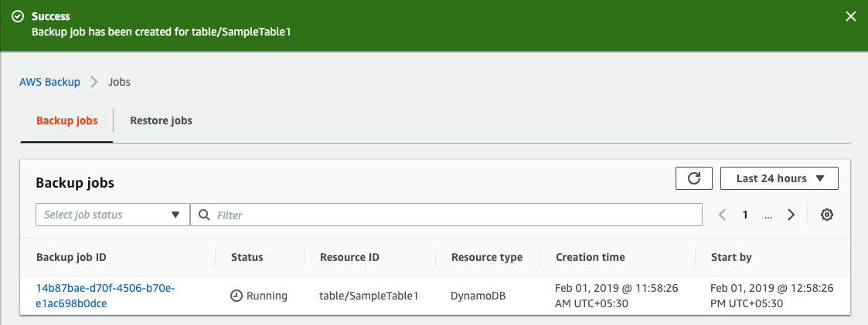Click into the Filter search field
The height and width of the screenshot is (325, 868).
click(446, 215)
